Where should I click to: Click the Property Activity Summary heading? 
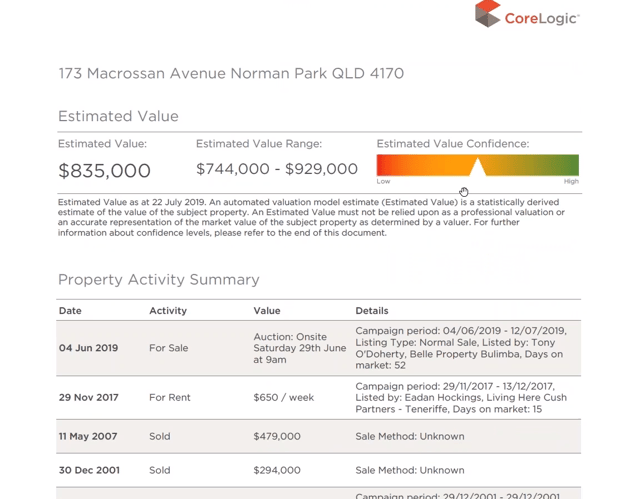click(158, 280)
